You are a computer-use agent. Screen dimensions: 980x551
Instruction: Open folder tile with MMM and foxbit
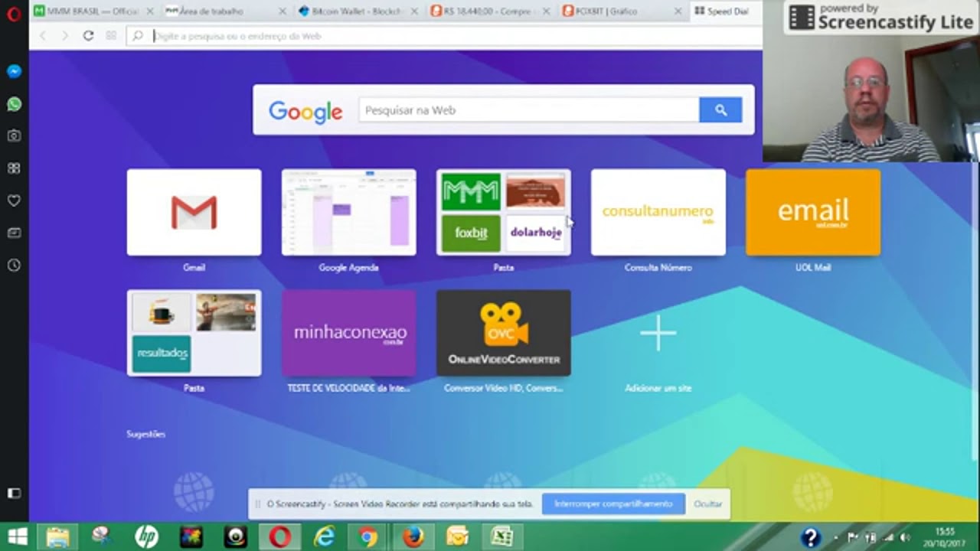click(x=503, y=213)
